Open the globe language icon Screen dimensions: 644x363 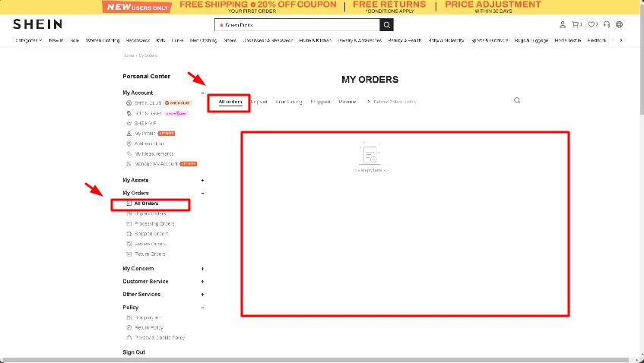tap(619, 24)
